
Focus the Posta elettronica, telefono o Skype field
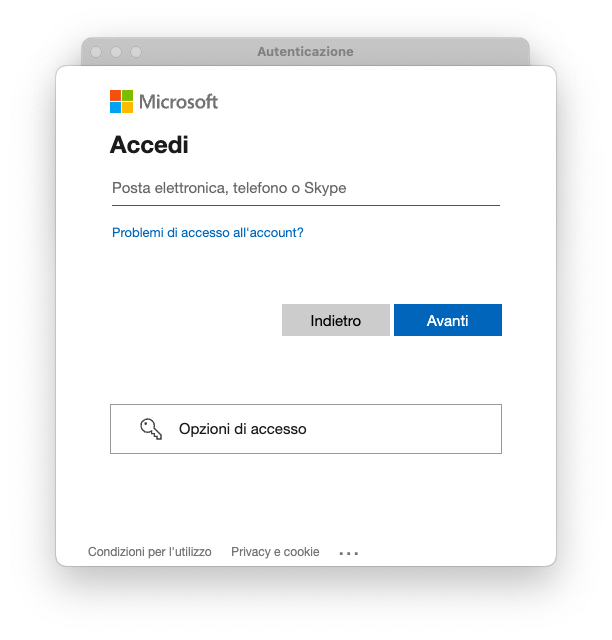coord(305,188)
